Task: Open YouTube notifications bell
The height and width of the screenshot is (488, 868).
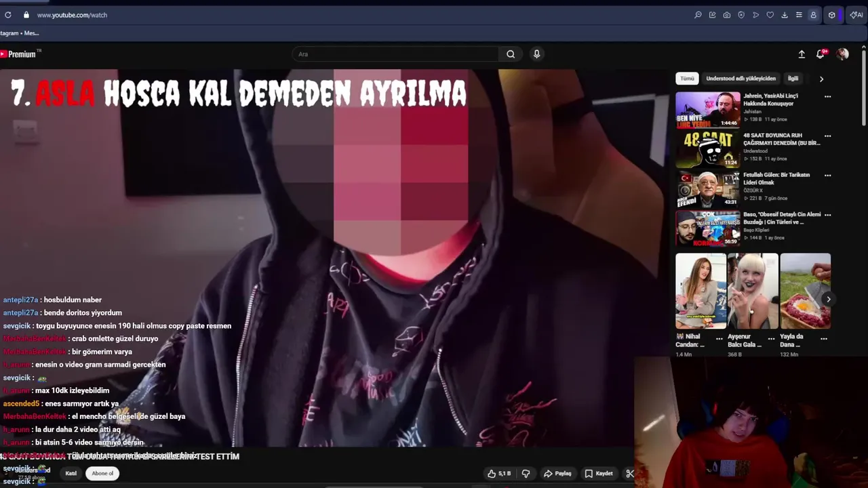Action: [821, 54]
